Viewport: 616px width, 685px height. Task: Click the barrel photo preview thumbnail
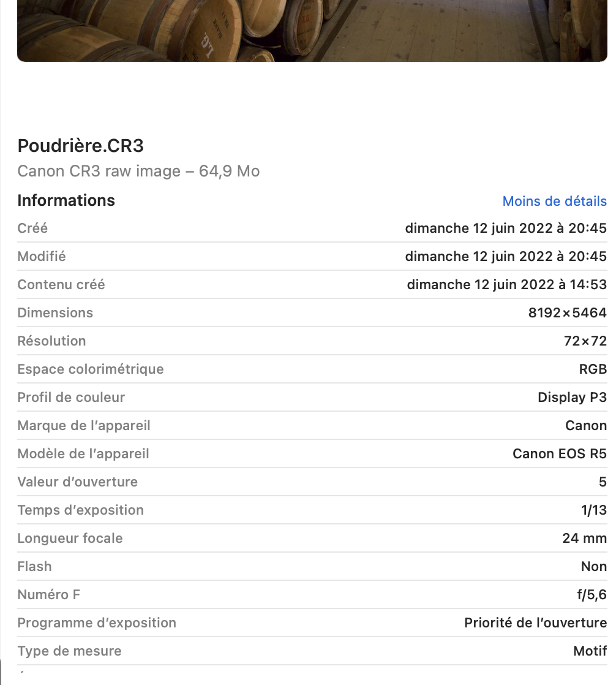[x=312, y=30]
